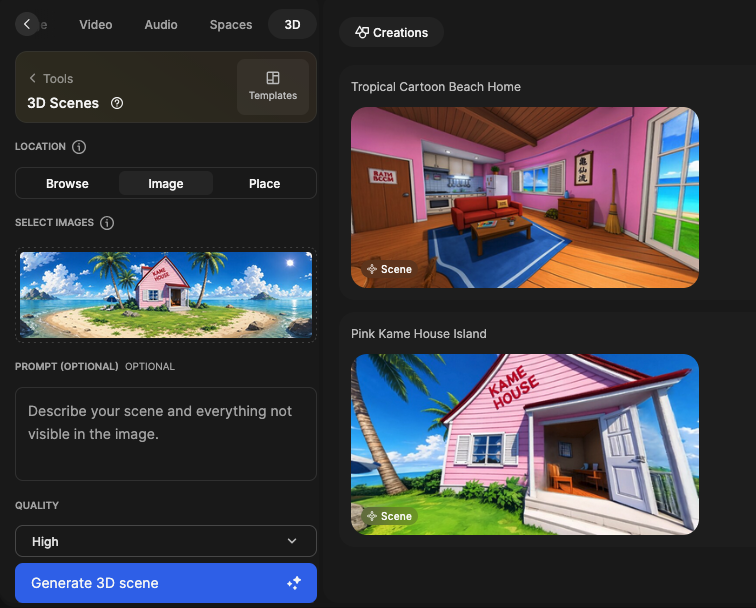Click the Tools back chevron icon
This screenshot has width=756, height=608.
point(32,78)
